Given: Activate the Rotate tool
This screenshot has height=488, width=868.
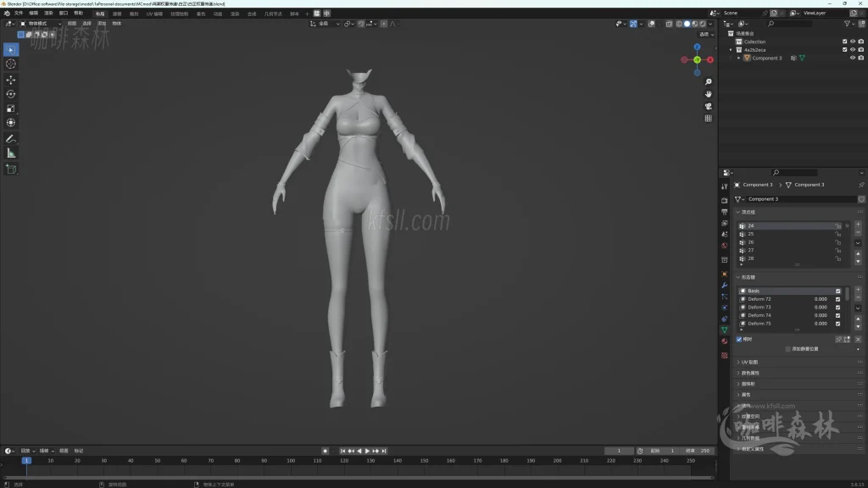Looking at the screenshot, I should pos(10,94).
